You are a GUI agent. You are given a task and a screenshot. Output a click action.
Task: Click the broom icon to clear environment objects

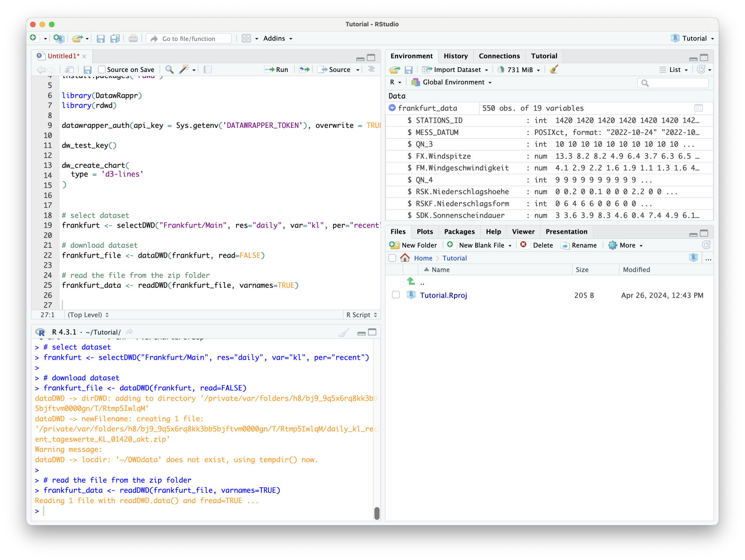pos(554,70)
